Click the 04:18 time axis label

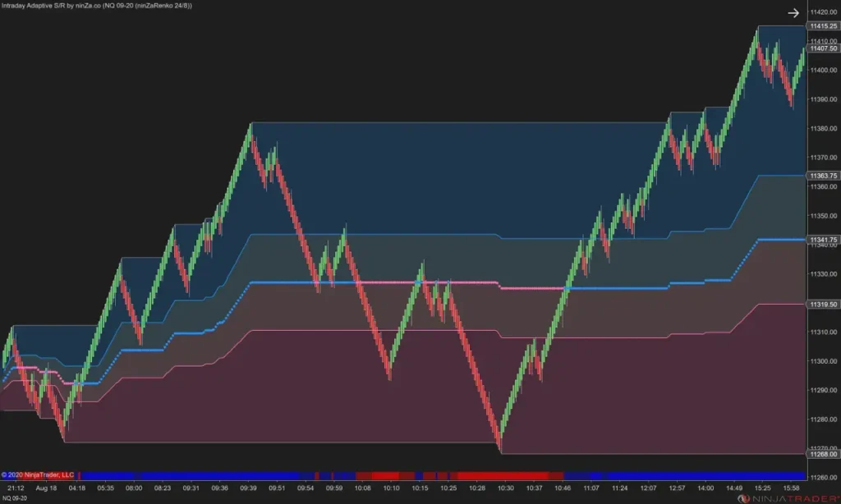coord(76,488)
